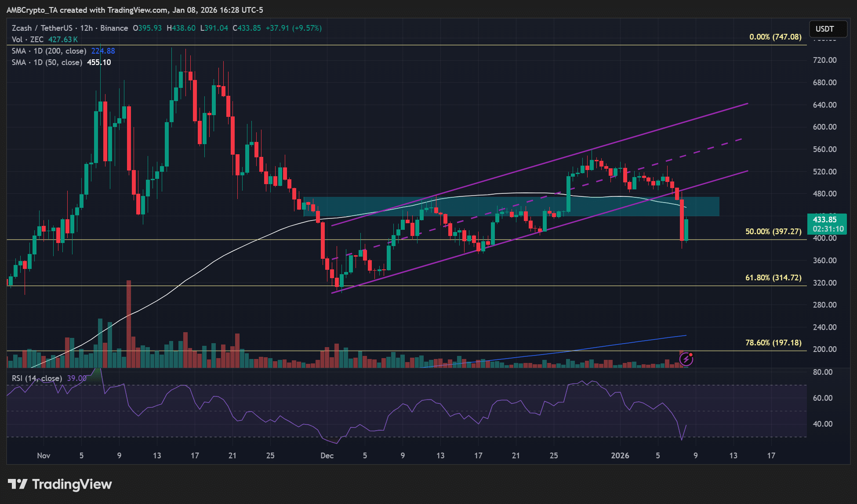The width and height of the screenshot is (857, 504).
Task: Click the 12h interval in the header
Action: (x=86, y=28)
